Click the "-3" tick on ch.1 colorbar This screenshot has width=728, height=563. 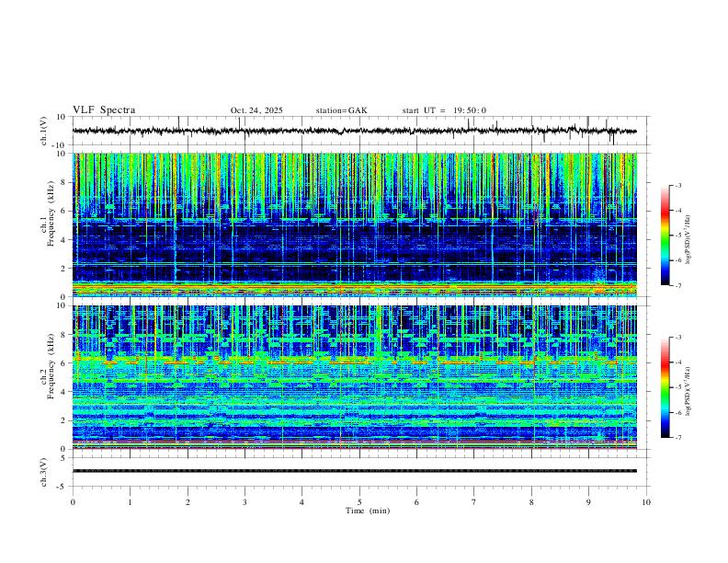677,185
